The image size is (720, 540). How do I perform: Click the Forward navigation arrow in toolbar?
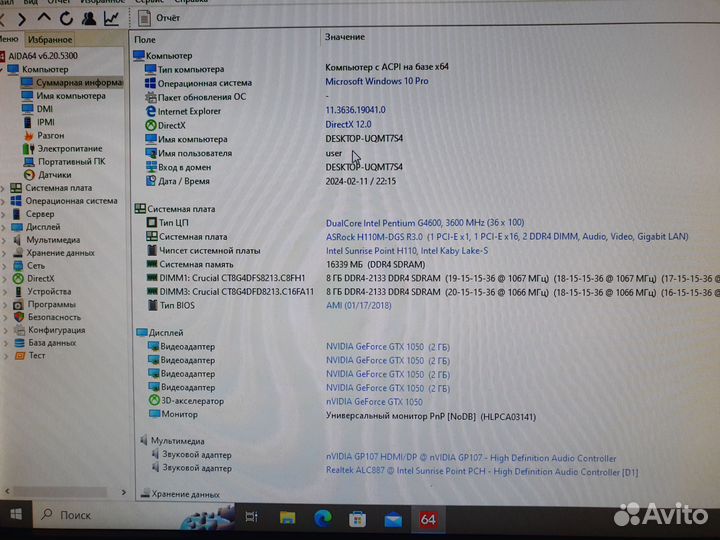pyautogui.click(x=22, y=19)
